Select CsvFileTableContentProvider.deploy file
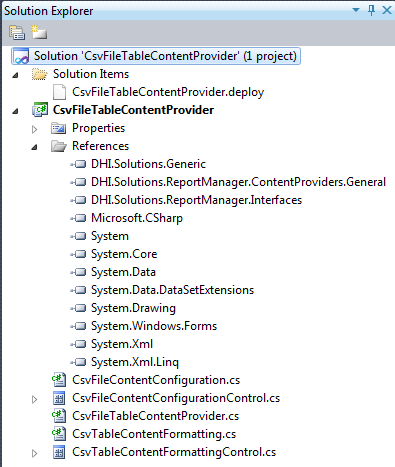Screen dimensions: 395x467 [168, 92]
